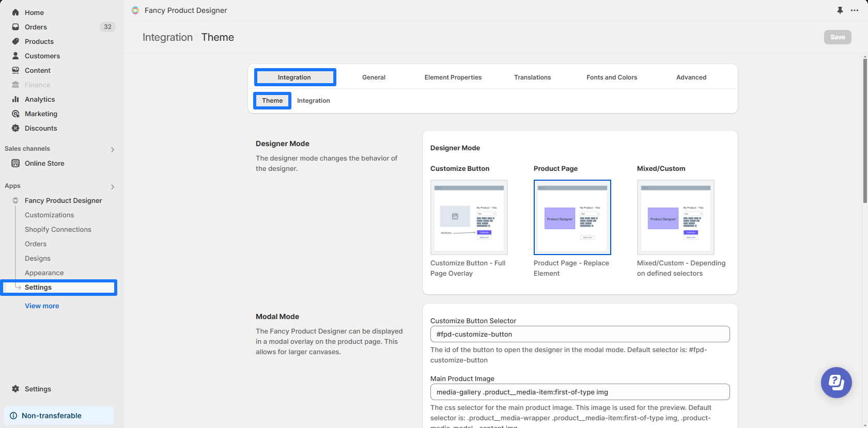Click the View more link
Image resolution: width=868 pixels, height=428 pixels.
[x=42, y=306]
